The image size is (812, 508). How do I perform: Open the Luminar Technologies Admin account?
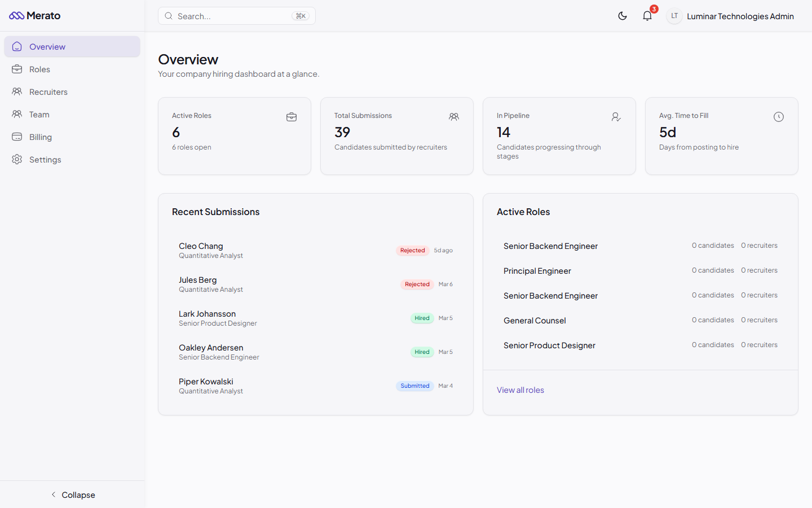click(x=740, y=16)
